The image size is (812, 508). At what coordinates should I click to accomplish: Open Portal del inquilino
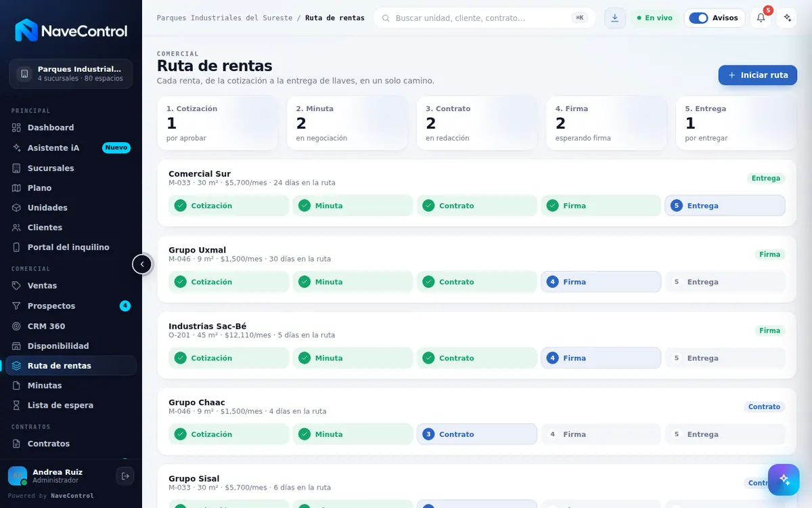coord(71,247)
